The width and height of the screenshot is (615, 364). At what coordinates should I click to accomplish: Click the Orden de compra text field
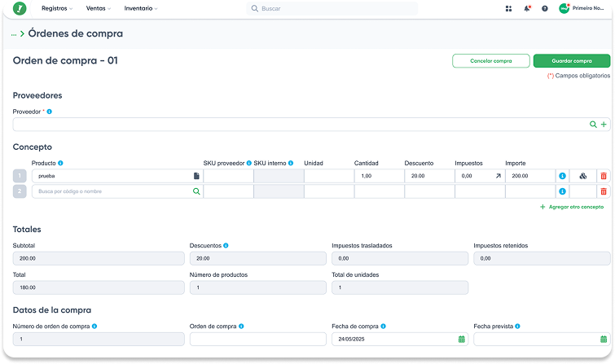tap(257, 339)
